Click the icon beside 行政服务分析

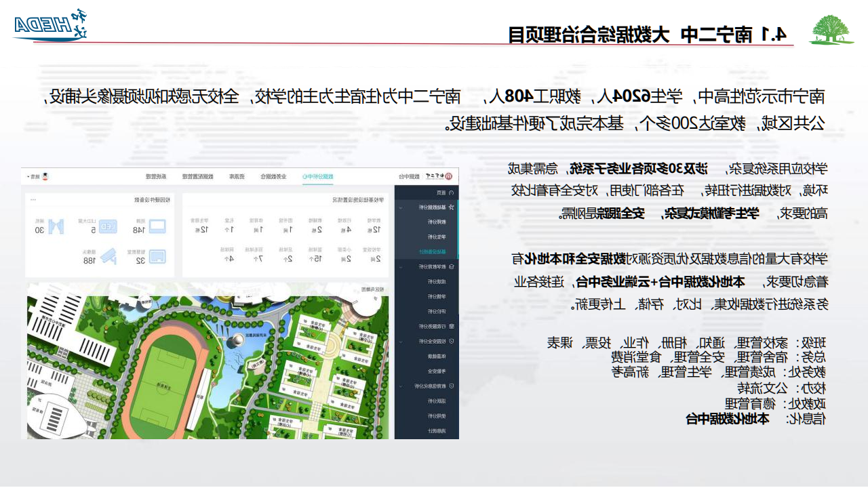pyautogui.click(x=452, y=327)
